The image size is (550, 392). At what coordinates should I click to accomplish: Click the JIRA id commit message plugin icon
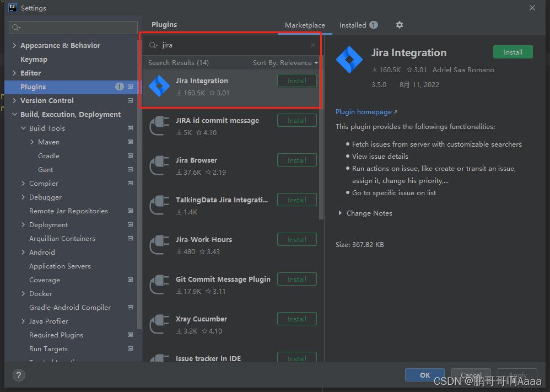(x=159, y=126)
